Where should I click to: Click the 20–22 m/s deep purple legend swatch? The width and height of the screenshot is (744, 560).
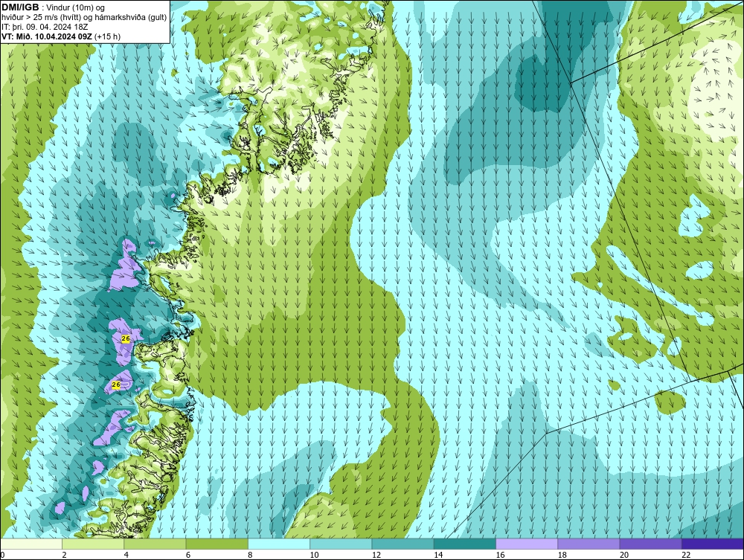650,544
